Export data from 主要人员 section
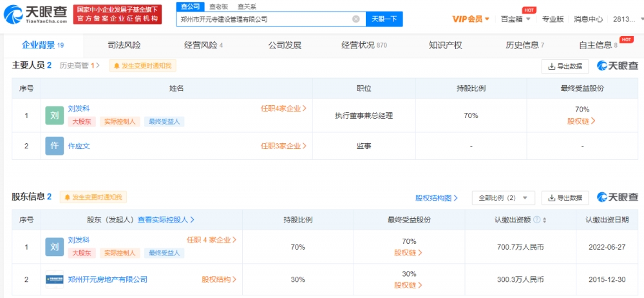Viewport: 644px width, 298px height. (565, 66)
